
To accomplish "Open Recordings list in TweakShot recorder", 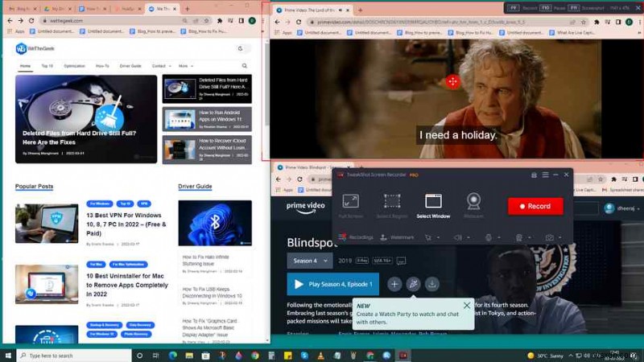I will click(356, 237).
